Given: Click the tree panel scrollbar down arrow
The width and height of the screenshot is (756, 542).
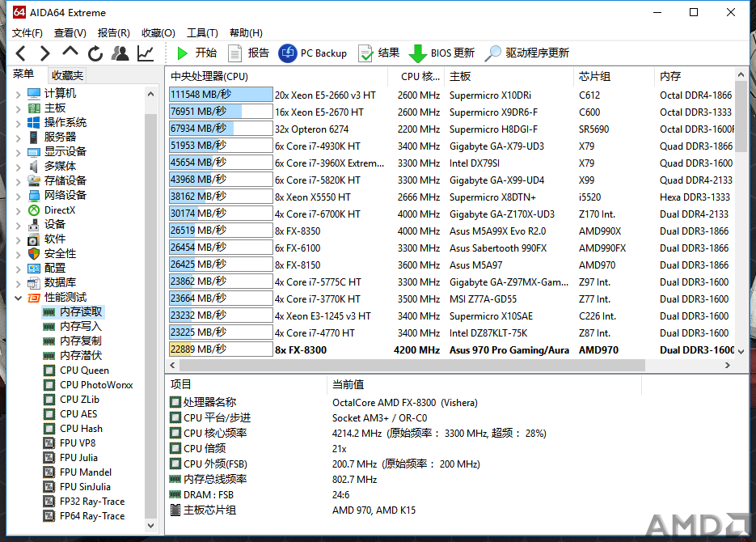Looking at the screenshot, I should coord(151,526).
